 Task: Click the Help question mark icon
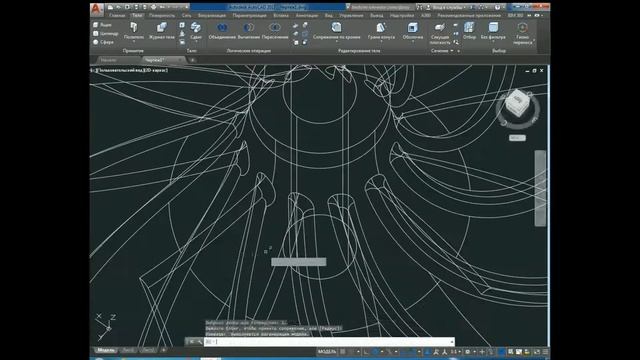[497, 7]
